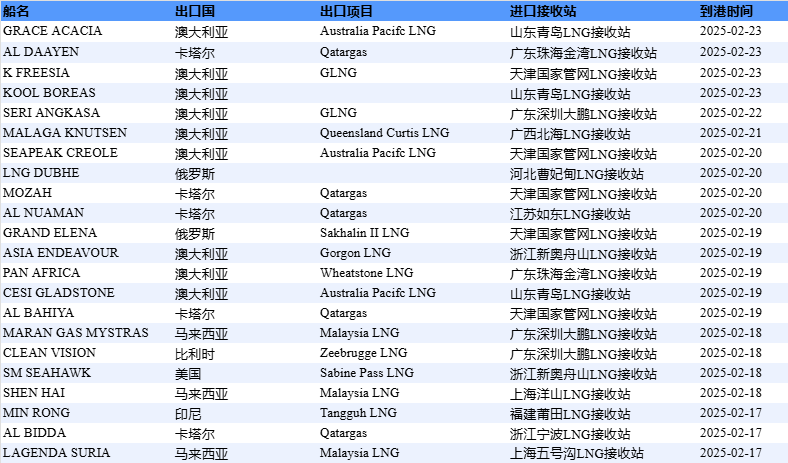The width and height of the screenshot is (788, 463).
Task: Select ship name PAN AFRICA
Action: coord(41,273)
